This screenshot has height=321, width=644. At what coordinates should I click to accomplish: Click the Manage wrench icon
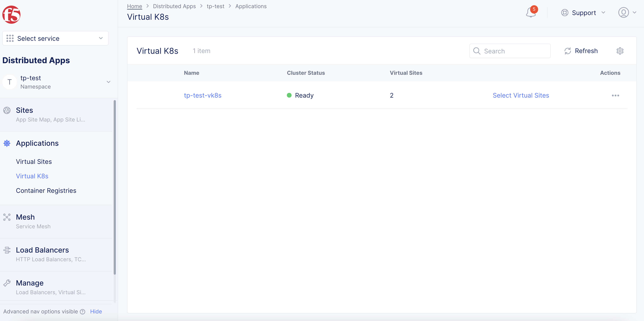(x=7, y=283)
